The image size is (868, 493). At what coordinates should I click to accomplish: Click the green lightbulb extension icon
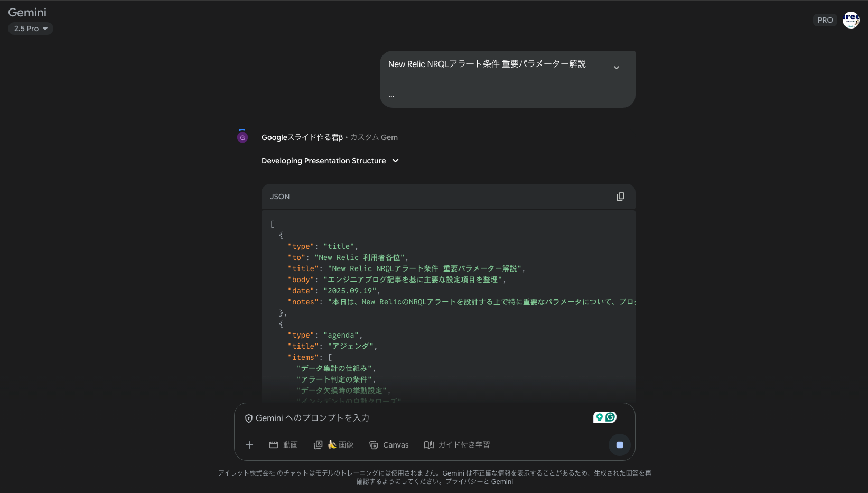point(599,417)
